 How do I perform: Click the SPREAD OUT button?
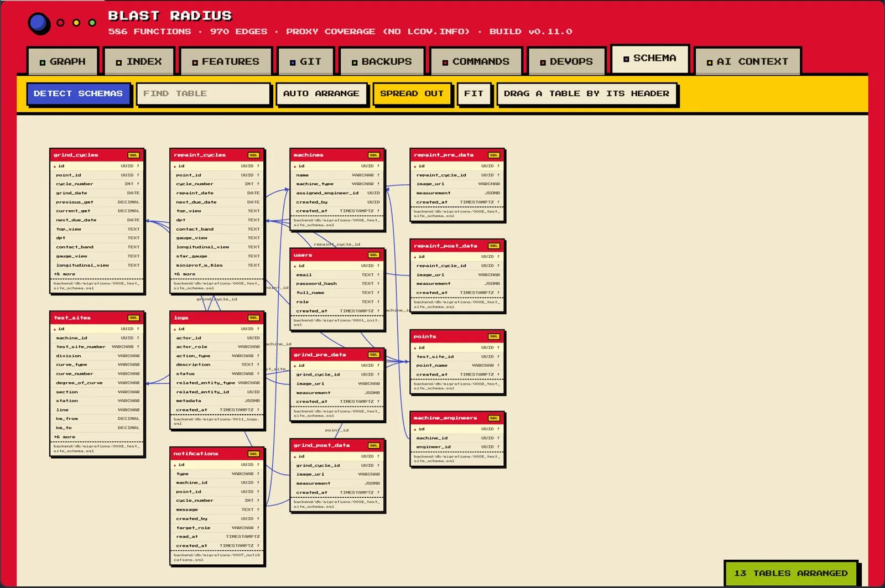tap(412, 94)
